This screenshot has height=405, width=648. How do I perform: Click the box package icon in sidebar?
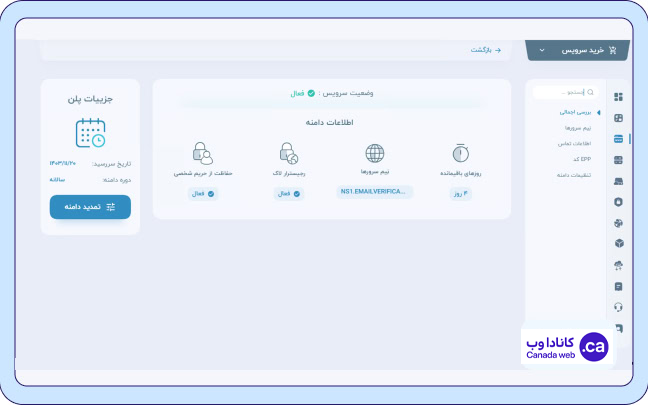click(619, 244)
